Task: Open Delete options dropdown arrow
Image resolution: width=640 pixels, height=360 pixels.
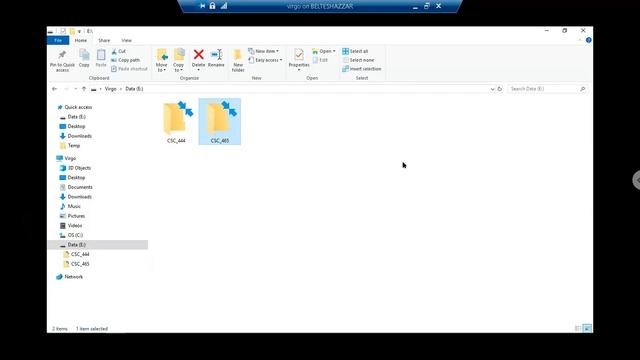Action: [198, 70]
